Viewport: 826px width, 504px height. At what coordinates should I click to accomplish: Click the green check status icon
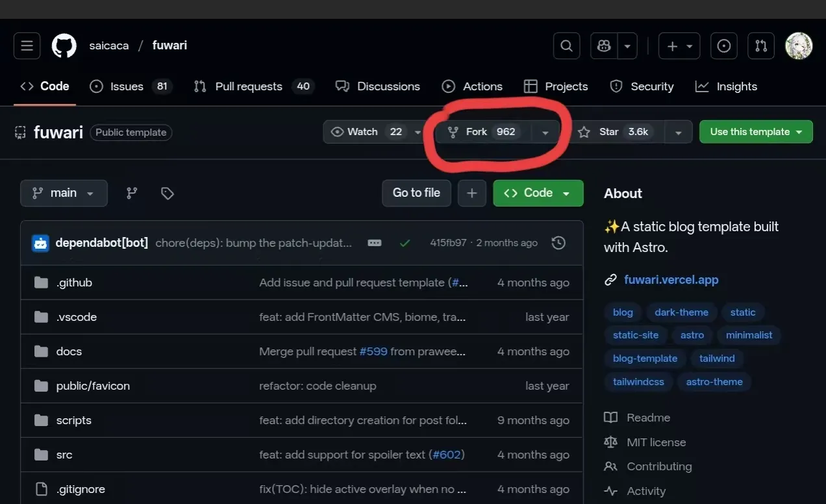tap(405, 243)
